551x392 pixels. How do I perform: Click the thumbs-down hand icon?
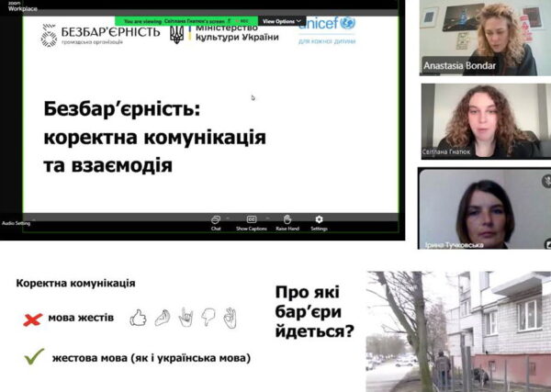point(208,317)
